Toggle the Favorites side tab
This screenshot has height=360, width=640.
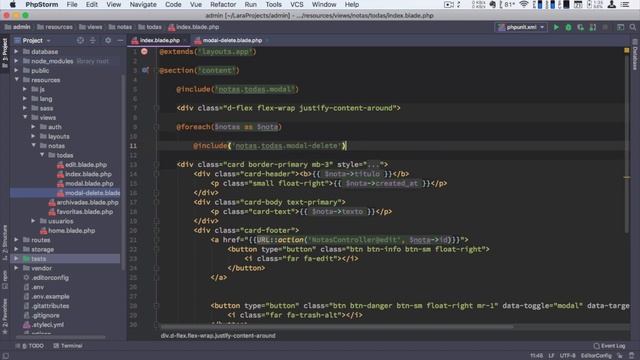(x=5, y=316)
